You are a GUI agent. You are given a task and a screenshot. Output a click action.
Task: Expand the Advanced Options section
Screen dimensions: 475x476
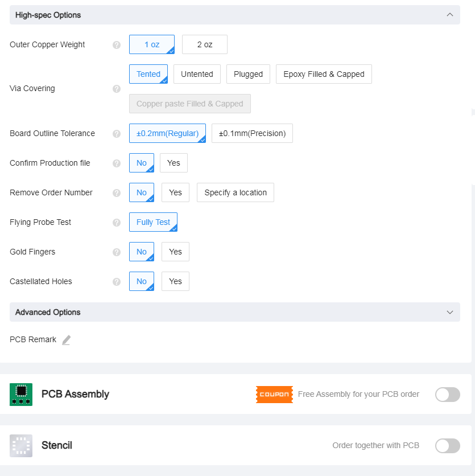[x=450, y=312]
